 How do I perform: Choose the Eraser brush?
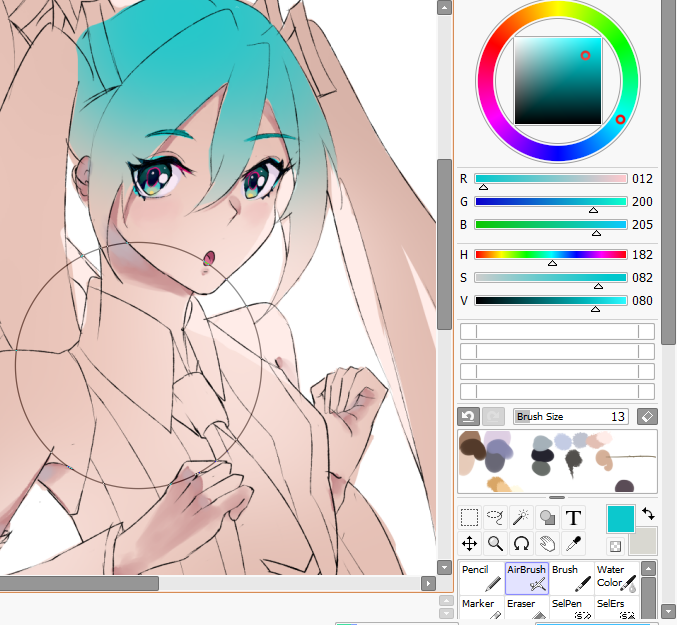coord(527,608)
